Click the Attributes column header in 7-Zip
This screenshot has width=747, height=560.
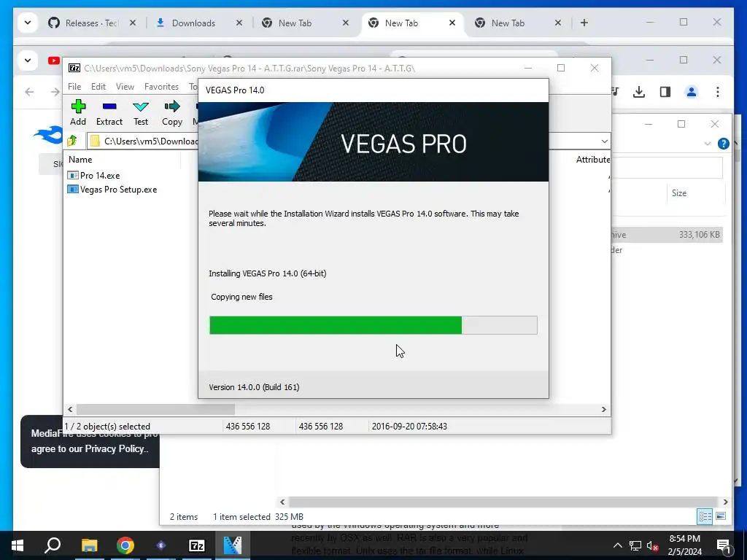[x=592, y=160]
